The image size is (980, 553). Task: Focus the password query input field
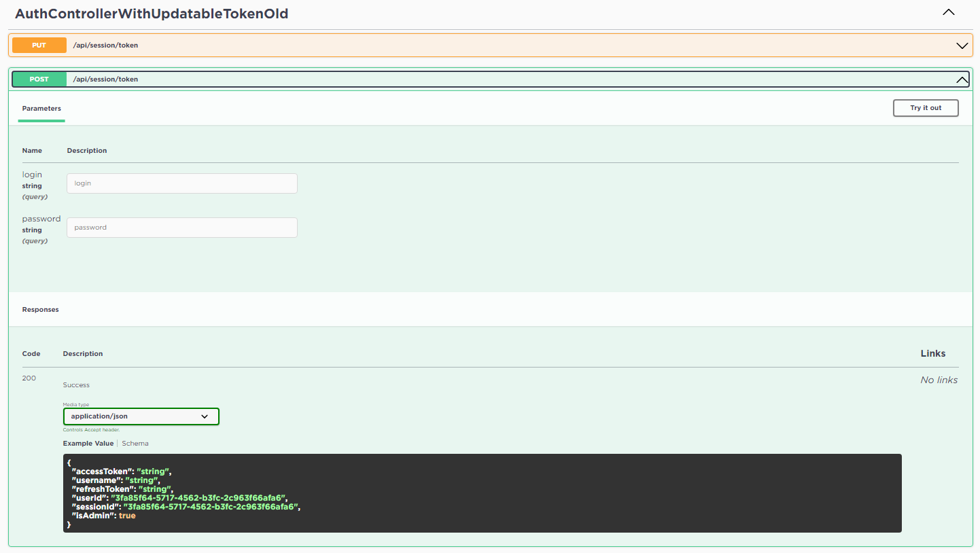[181, 228]
